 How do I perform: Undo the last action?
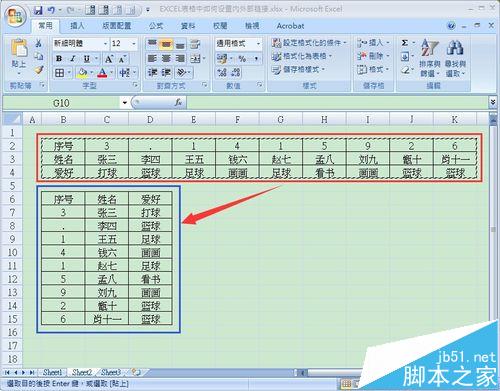(x=51, y=10)
